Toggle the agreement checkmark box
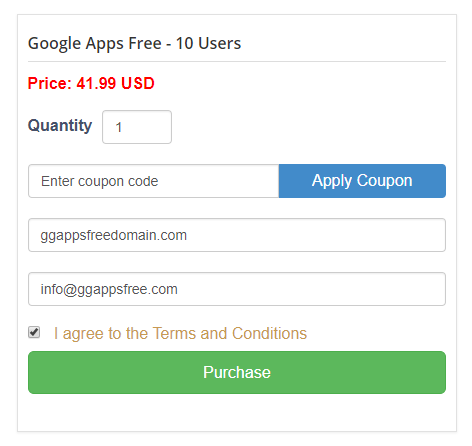472x446 pixels. [x=34, y=332]
